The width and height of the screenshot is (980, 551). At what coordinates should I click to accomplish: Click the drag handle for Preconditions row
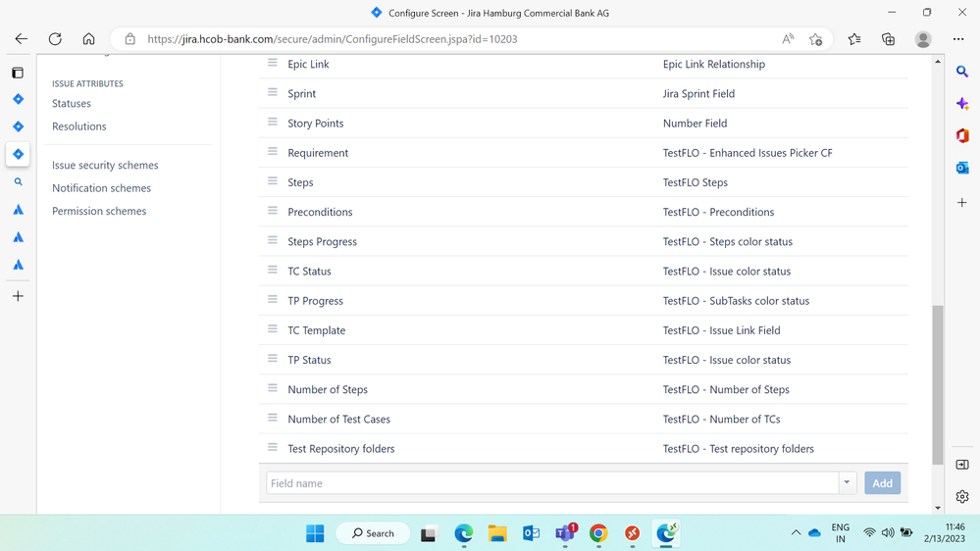(x=273, y=211)
